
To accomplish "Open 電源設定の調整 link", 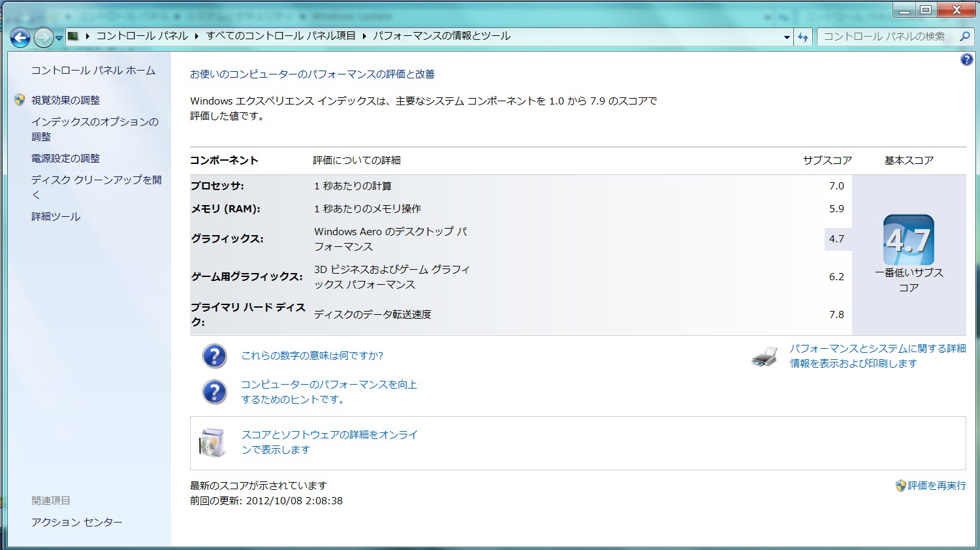I will (66, 158).
